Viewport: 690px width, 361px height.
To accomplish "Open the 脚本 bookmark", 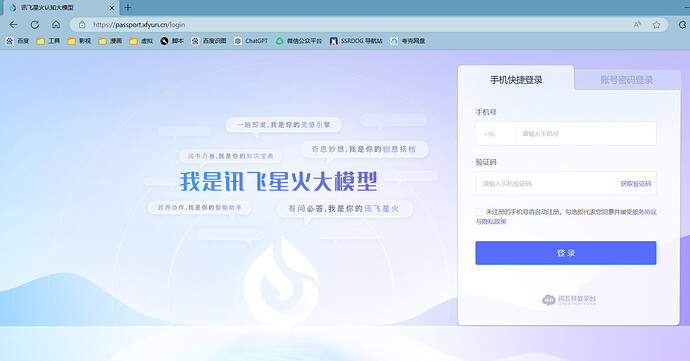I will point(172,41).
